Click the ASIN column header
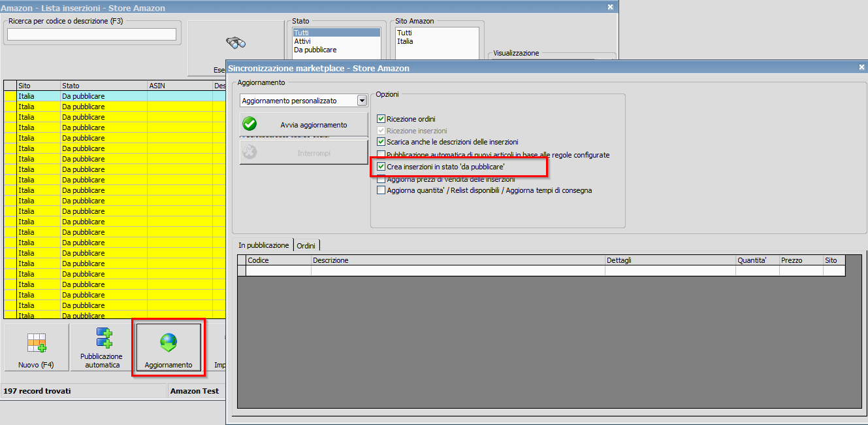This screenshot has width=868, height=425. tap(180, 86)
